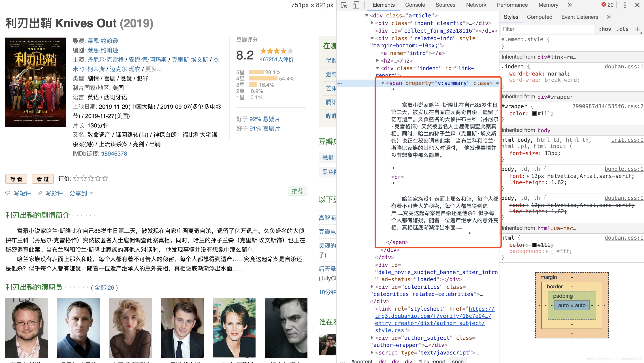
Task: Switch to the Elements tab
Action: (383, 5)
